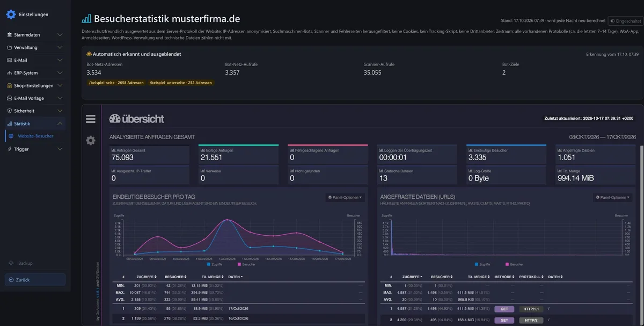Image resolution: width=644 pixels, height=326 pixels.
Task: Expand the Stammdaten menu chevron
Action: [x=60, y=35]
